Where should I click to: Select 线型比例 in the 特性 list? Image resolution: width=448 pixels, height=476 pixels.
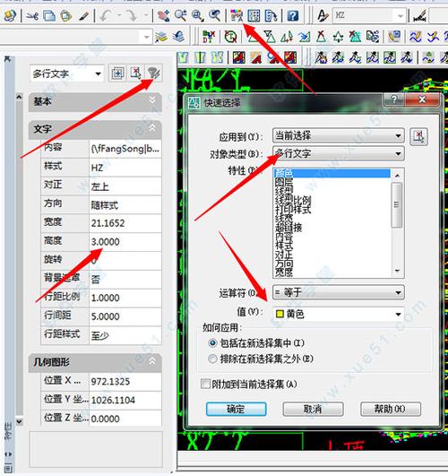pyautogui.click(x=293, y=201)
